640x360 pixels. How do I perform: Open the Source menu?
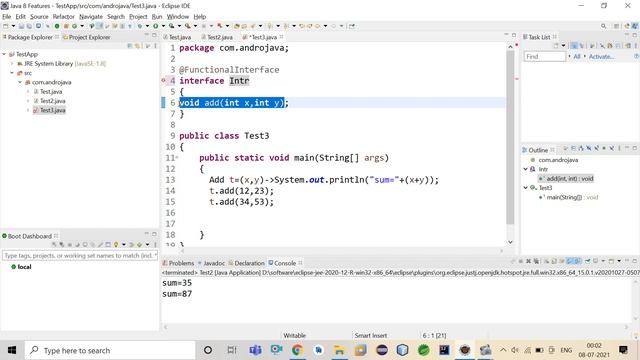coord(39,17)
